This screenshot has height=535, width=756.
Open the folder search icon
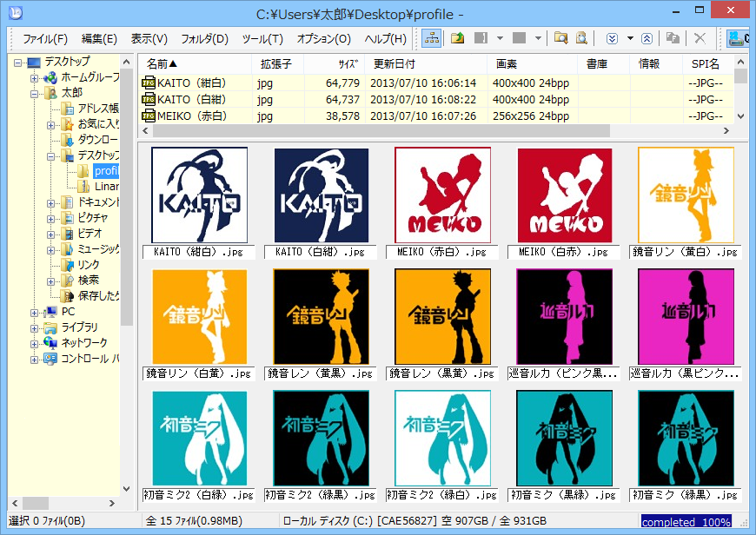561,39
